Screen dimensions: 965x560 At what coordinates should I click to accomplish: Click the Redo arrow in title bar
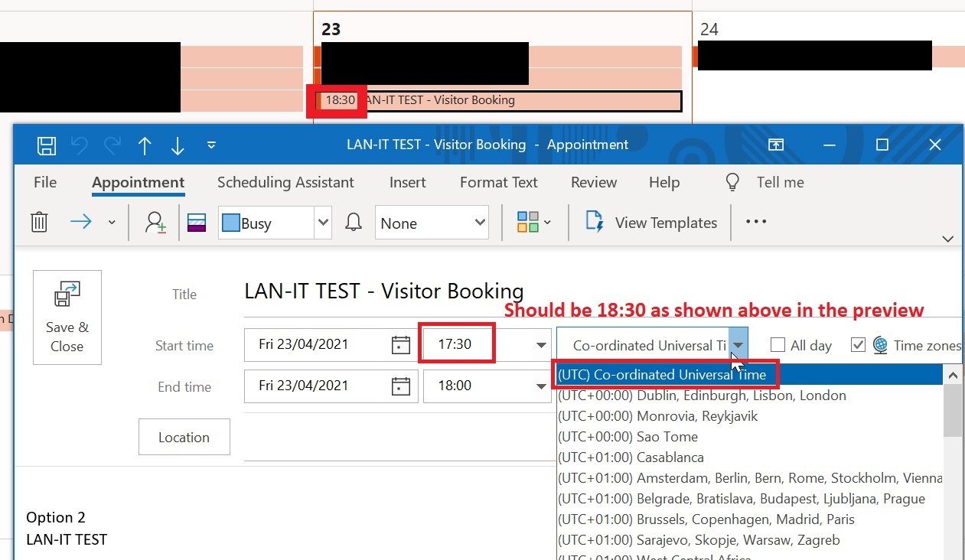coord(112,145)
